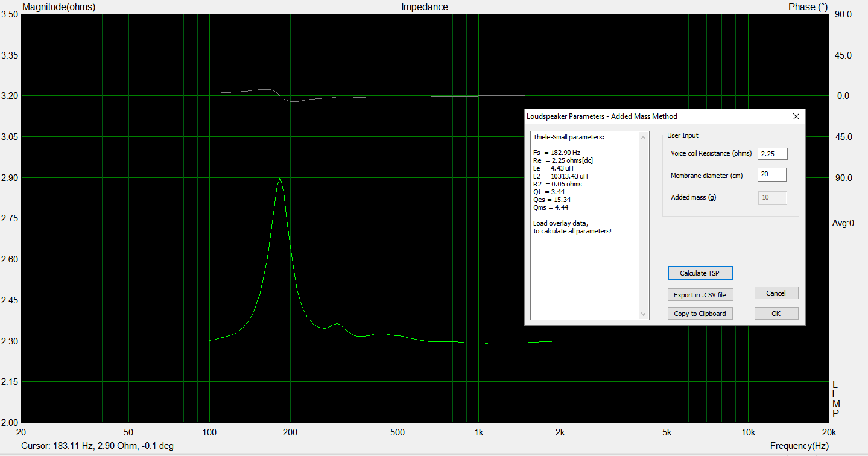Click the 90.0 phase axis value
The image size is (868, 456).
(843, 14)
